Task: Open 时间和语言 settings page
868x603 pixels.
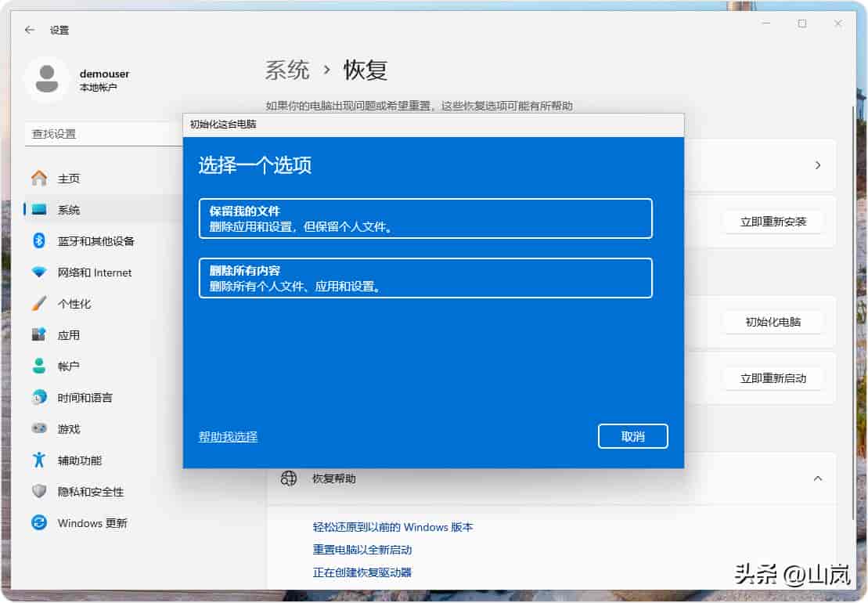Action: pos(85,398)
